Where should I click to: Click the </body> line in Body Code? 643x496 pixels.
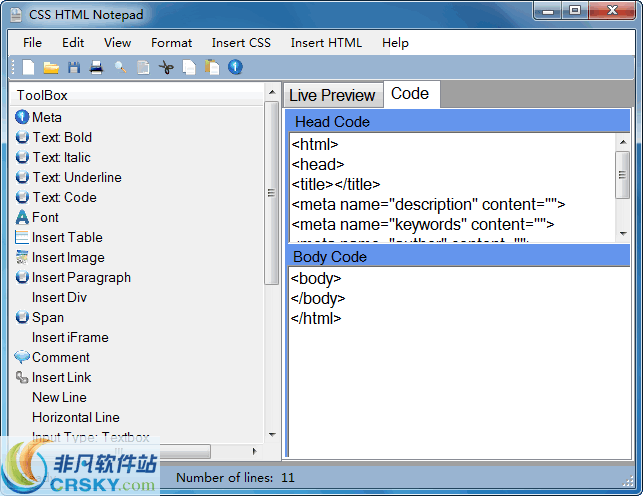(318, 298)
